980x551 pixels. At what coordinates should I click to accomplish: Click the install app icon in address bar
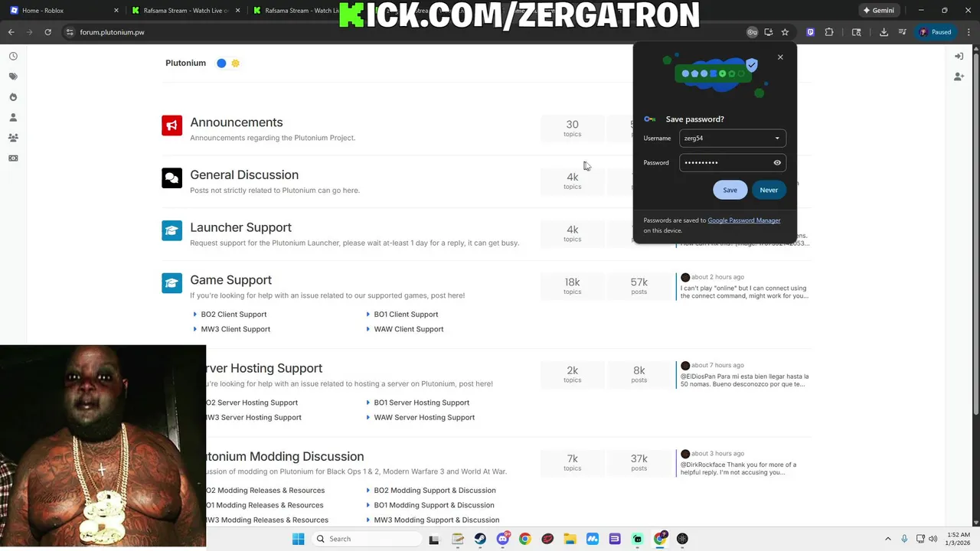tap(769, 32)
